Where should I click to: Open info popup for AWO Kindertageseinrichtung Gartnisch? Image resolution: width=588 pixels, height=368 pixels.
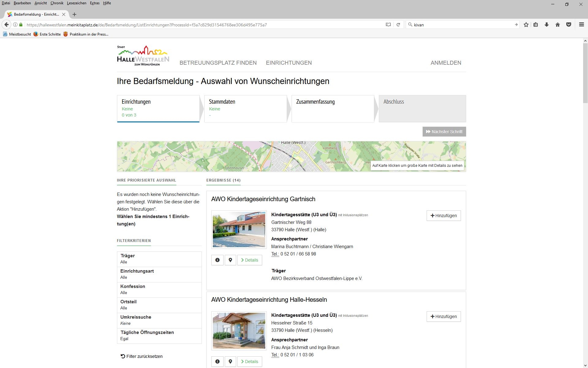point(217,260)
